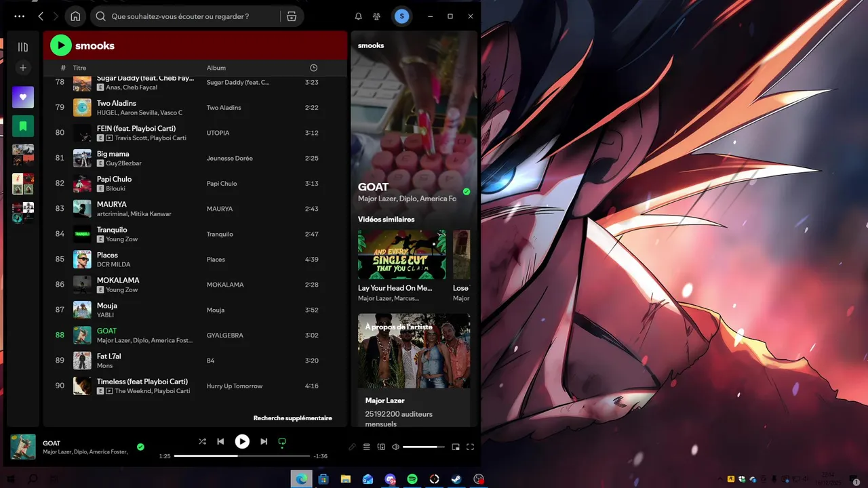This screenshot has width=868, height=488.
Task: Click the 'Titre' column header
Action: tap(80, 68)
